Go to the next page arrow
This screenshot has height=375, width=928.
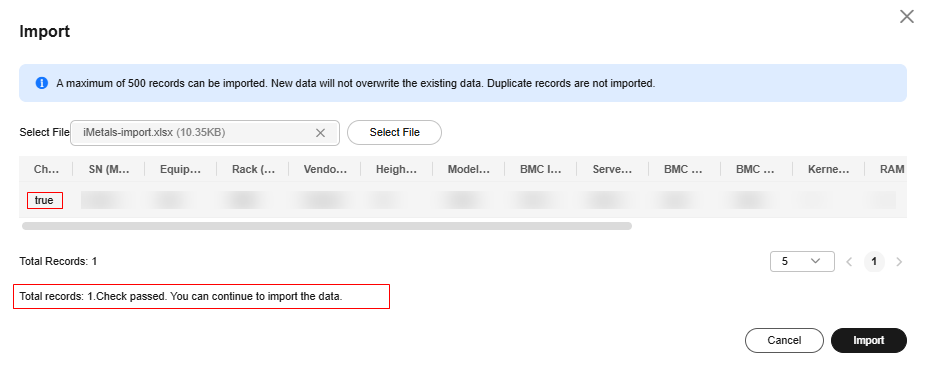[x=899, y=261]
